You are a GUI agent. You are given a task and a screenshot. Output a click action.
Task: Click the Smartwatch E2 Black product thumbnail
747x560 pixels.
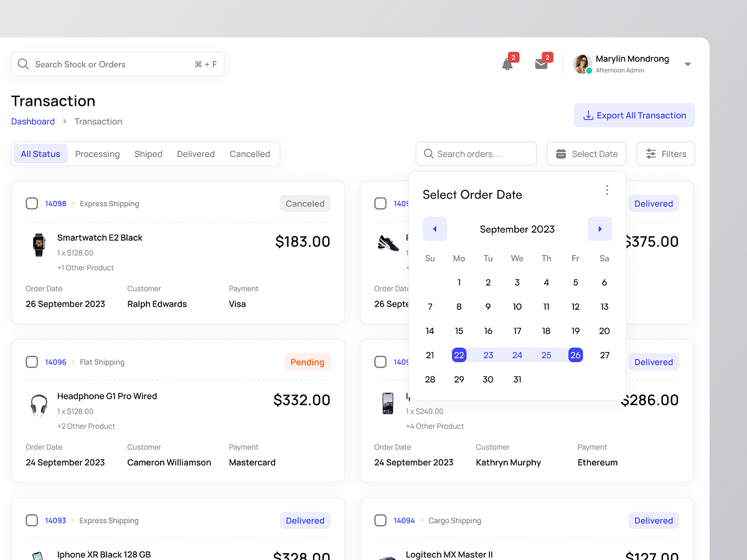point(39,245)
